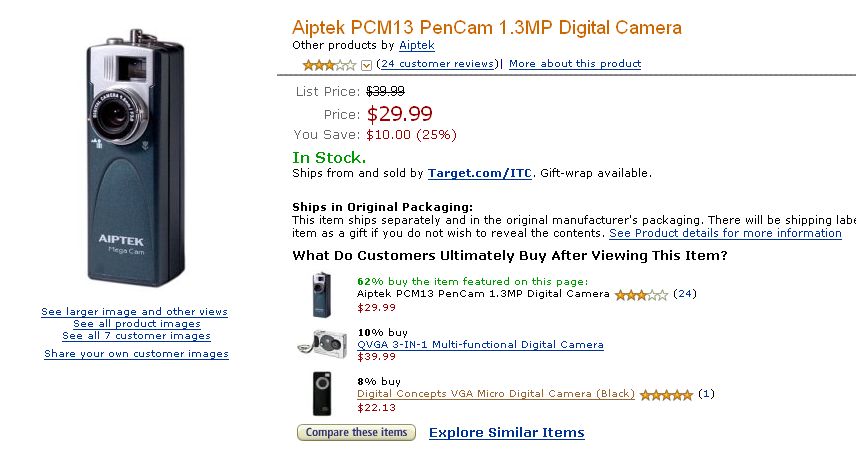Screen dimensions: 856x456
Task: Open Digital Concepts VGA Micro Digital Camera link
Action: 496,394
